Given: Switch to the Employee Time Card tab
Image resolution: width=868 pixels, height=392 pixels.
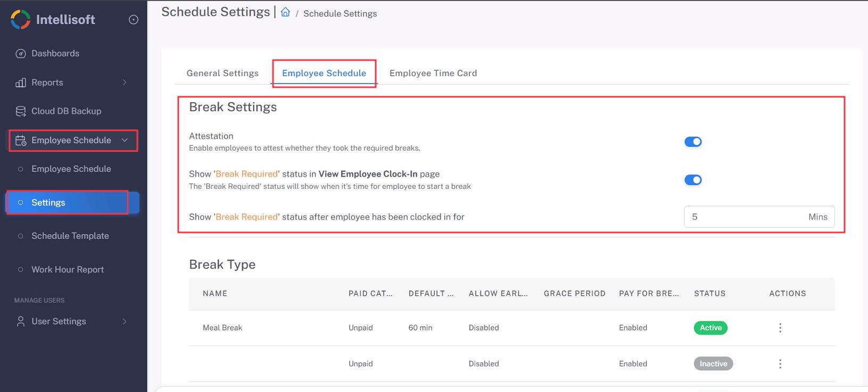Looking at the screenshot, I should click(x=433, y=73).
